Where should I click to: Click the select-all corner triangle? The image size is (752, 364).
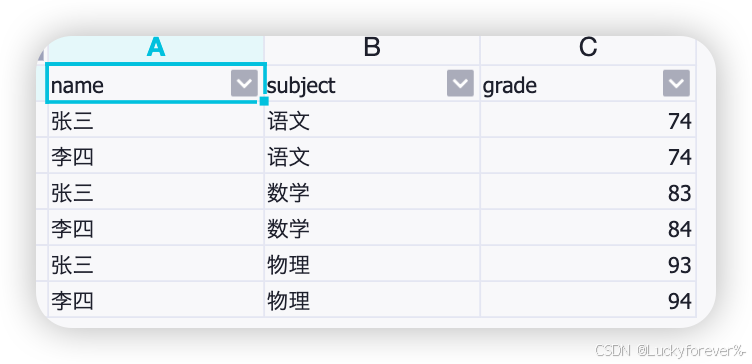[x=40, y=55]
